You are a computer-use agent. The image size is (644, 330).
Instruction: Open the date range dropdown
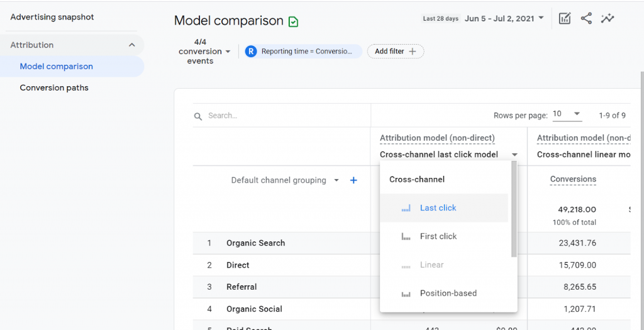point(504,18)
